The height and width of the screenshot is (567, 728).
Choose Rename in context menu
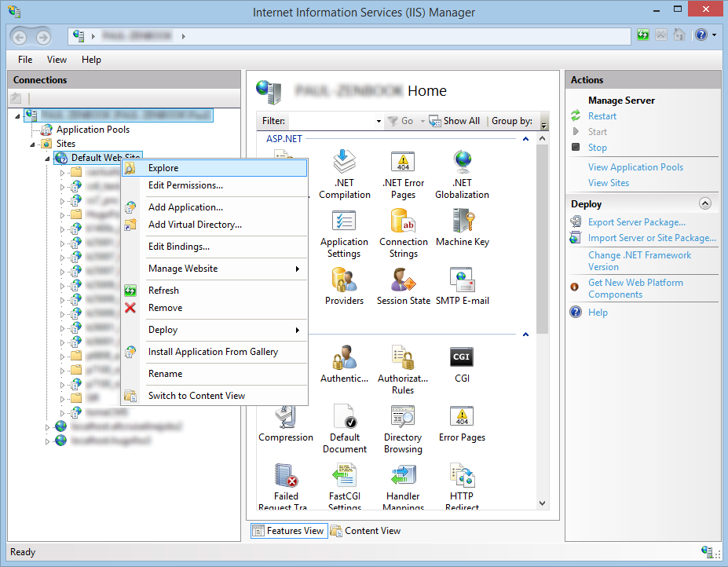point(214,374)
